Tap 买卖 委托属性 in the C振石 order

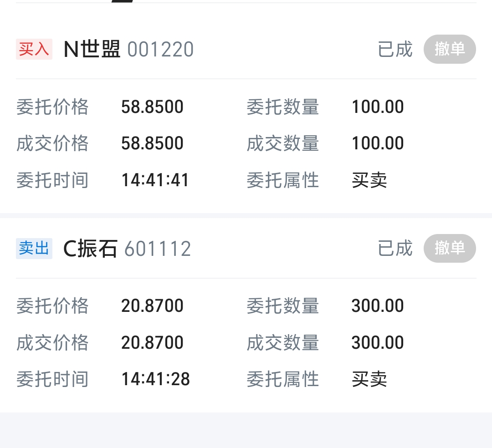pyautogui.click(x=369, y=379)
